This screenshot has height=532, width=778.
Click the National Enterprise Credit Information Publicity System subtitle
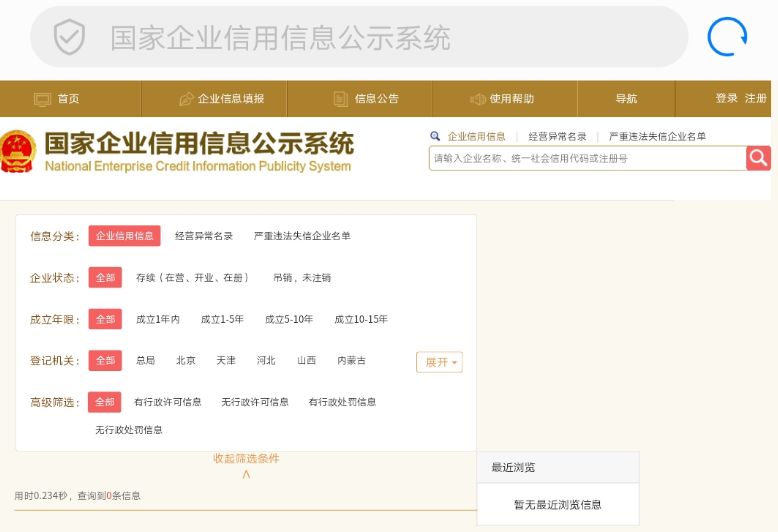click(x=198, y=166)
